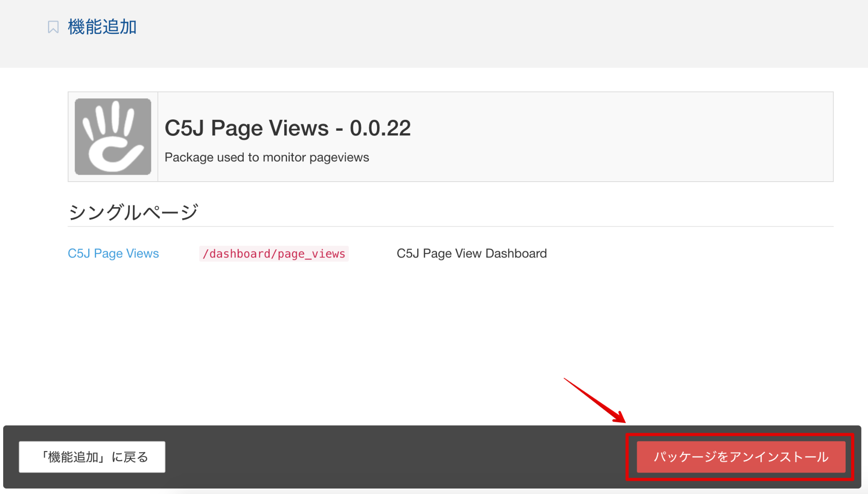Click the Package used to monitor pageviews description
Screen dimensions: 868x494
tap(266, 157)
